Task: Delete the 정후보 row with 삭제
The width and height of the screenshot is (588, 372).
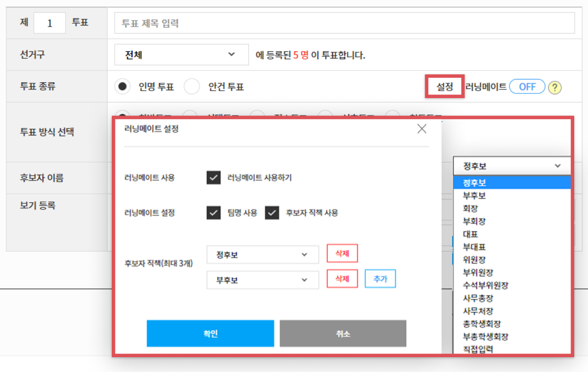Action: (x=342, y=253)
